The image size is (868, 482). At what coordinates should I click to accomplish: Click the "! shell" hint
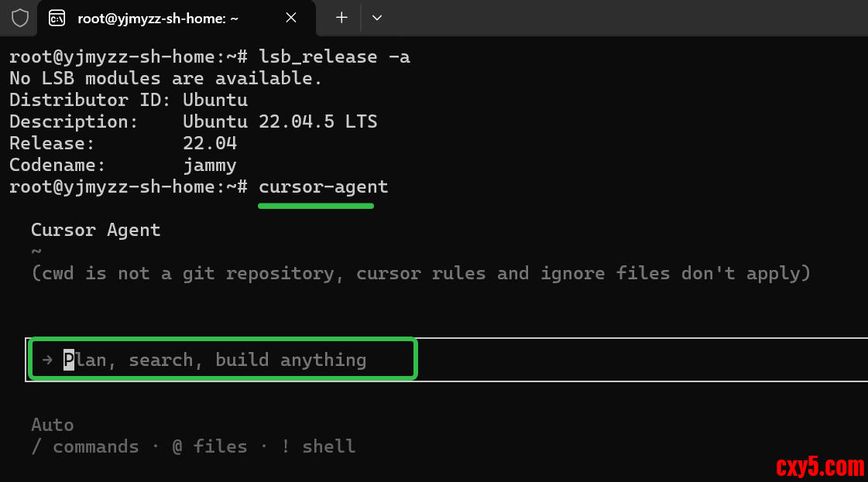click(x=318, y=446)
